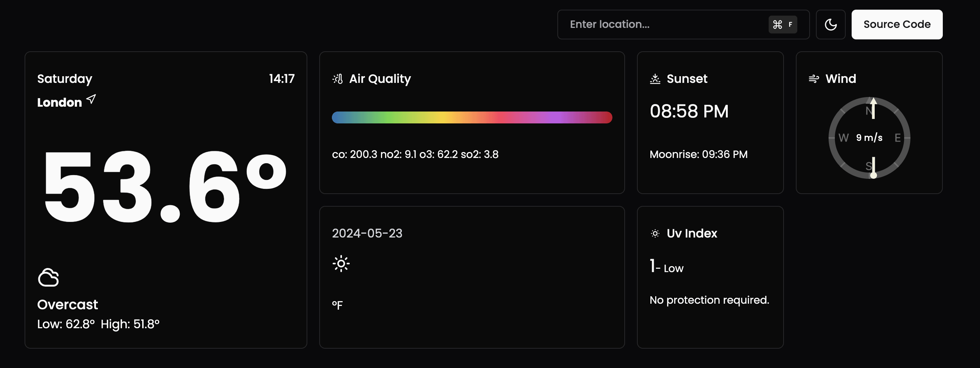Focus the Enter location search field
Viewport: 980px width, 368px height.
click(683, 25)
